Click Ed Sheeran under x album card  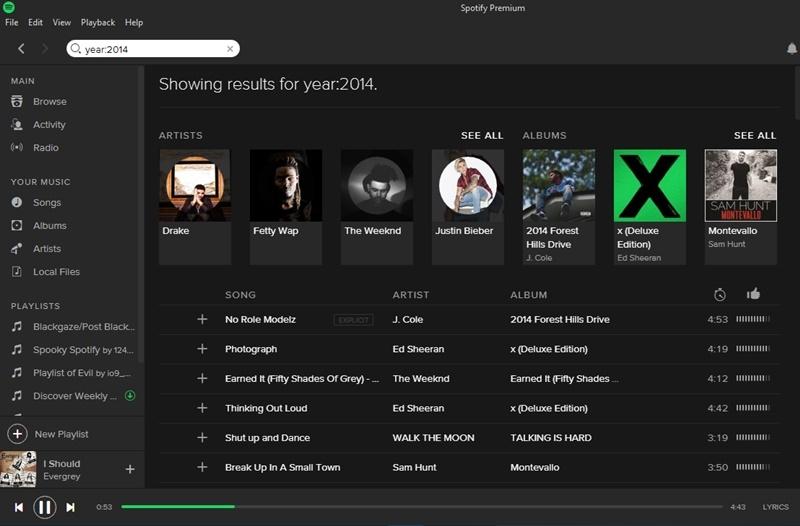coord(639,258)
